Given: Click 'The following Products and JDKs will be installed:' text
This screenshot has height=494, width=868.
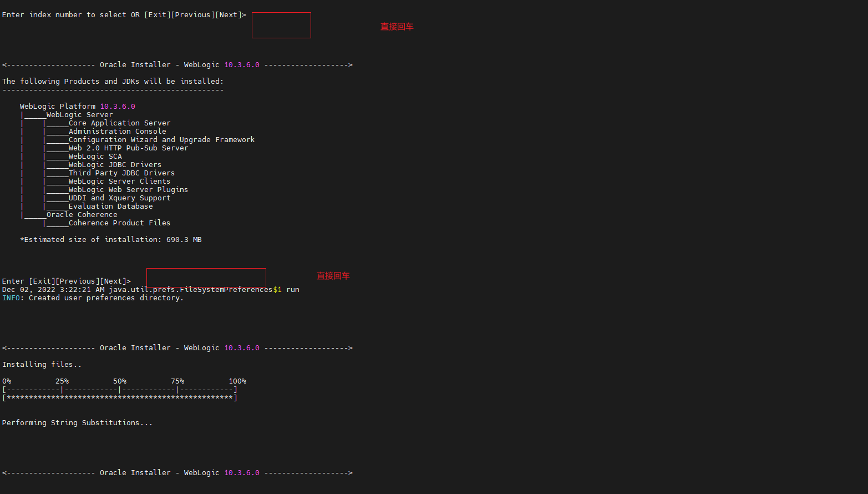Looking at the screenshot, I should pos(113,81).
